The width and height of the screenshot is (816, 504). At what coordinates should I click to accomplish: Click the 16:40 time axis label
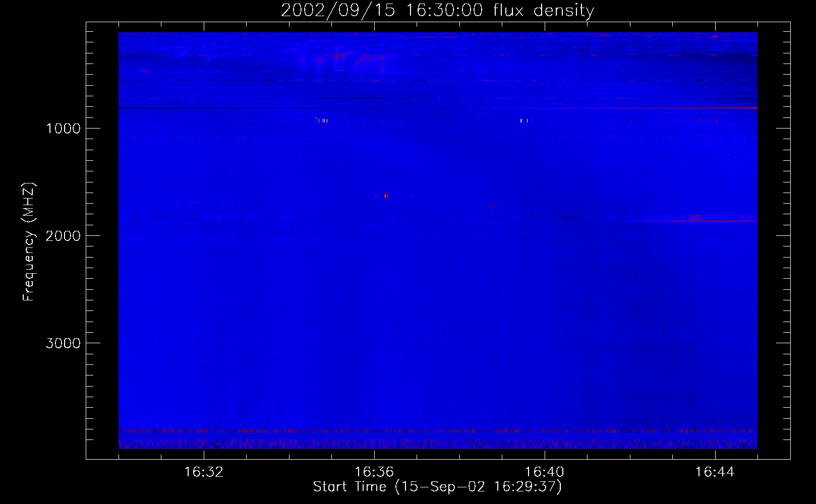click(x=545, y=472)
